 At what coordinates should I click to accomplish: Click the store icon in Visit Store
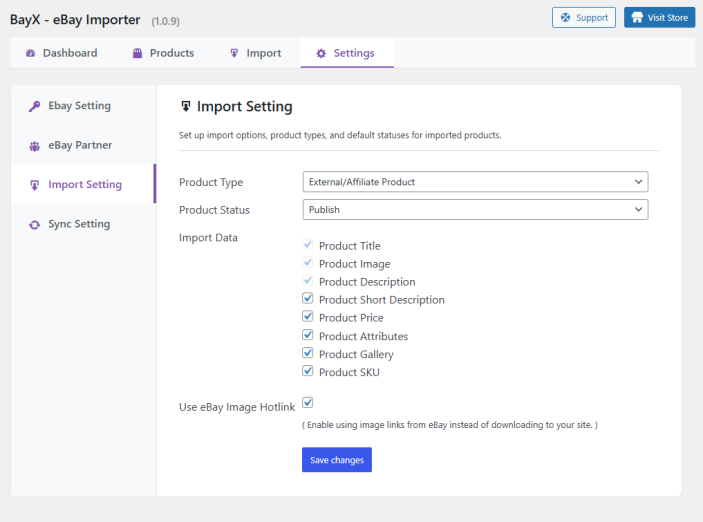[x=637, y=18]
